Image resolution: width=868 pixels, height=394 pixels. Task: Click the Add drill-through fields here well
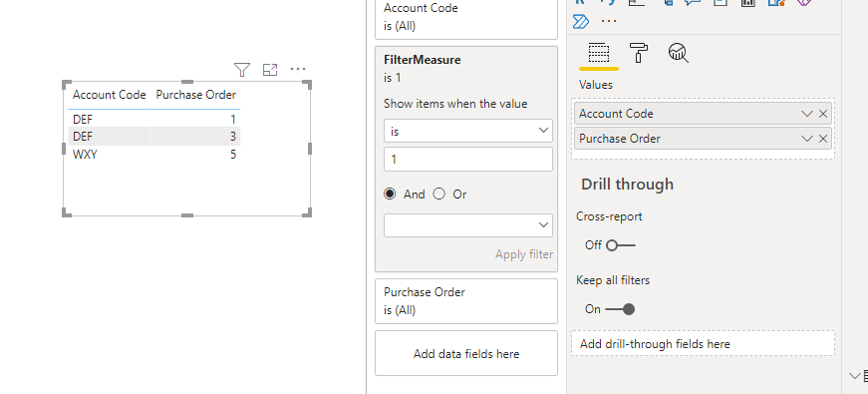point(703,343)
